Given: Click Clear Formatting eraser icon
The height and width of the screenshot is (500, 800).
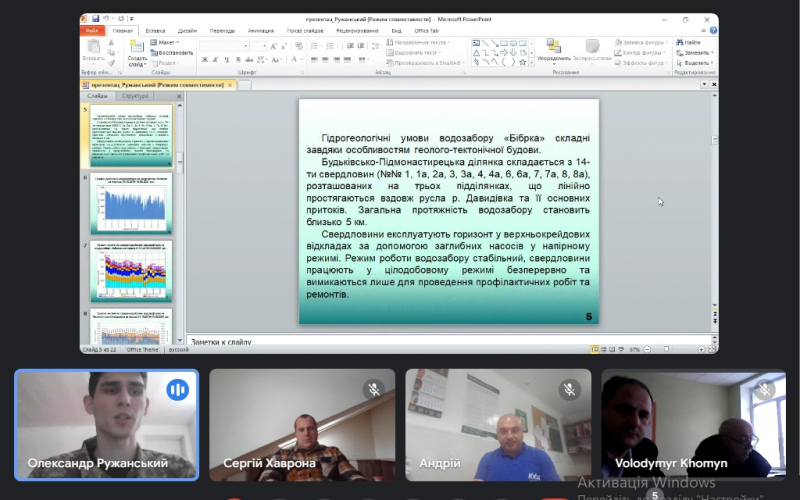Looking at the screenshot, I should tap(298, 46).
